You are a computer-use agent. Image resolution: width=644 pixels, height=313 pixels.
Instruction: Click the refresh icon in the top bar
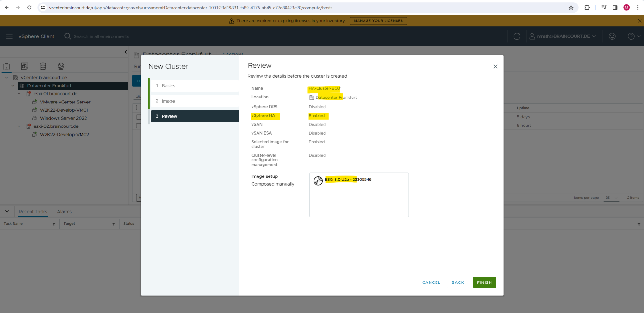coord(517,36)
